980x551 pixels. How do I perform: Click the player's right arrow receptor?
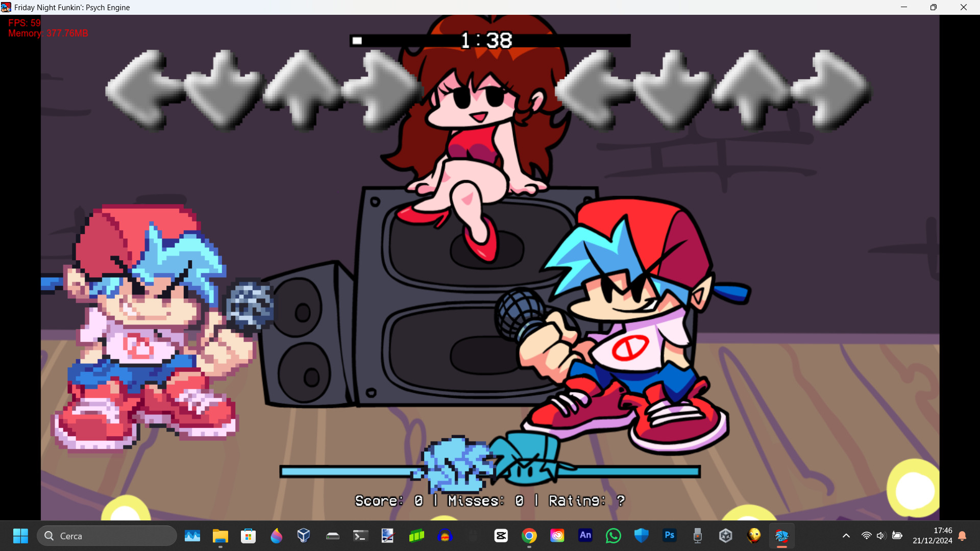[831, 90]
